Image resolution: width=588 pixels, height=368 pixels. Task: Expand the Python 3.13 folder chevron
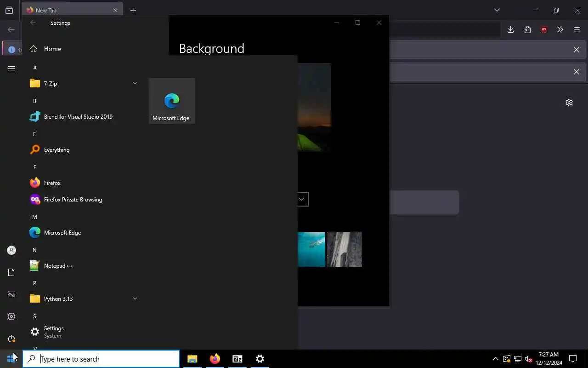click(135, 299)
